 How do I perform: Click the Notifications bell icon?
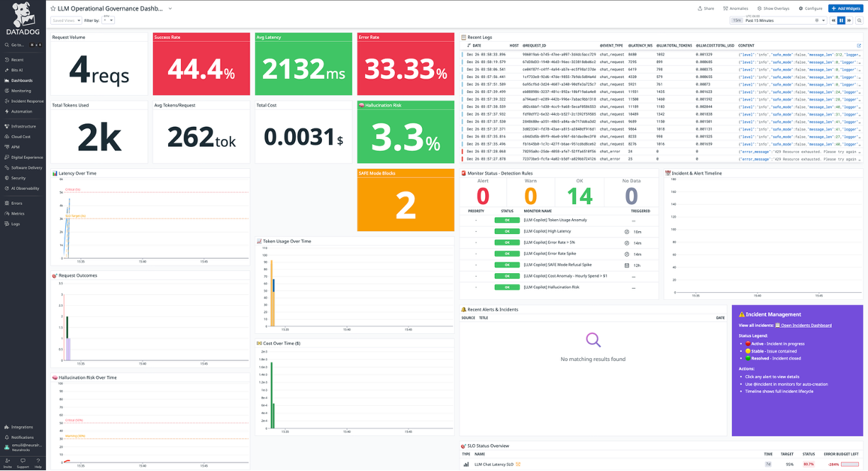tap(7, 437)
